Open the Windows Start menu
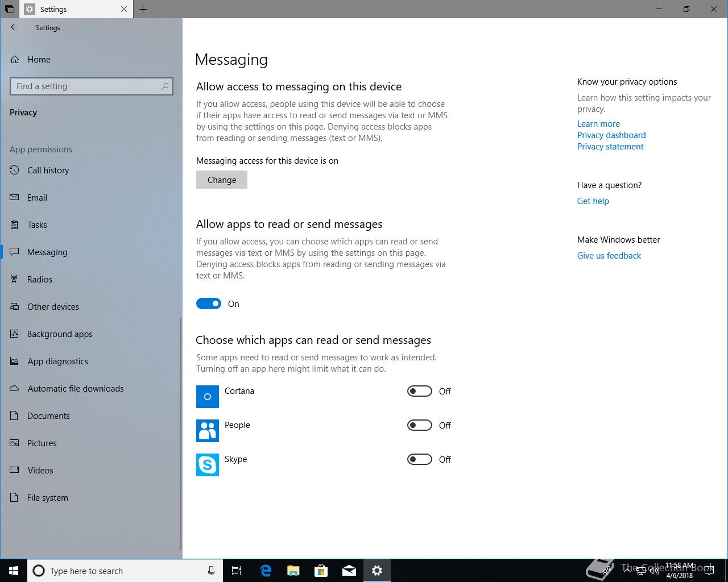The height and width of the screenshot is (582, 728). click(14, 571)
